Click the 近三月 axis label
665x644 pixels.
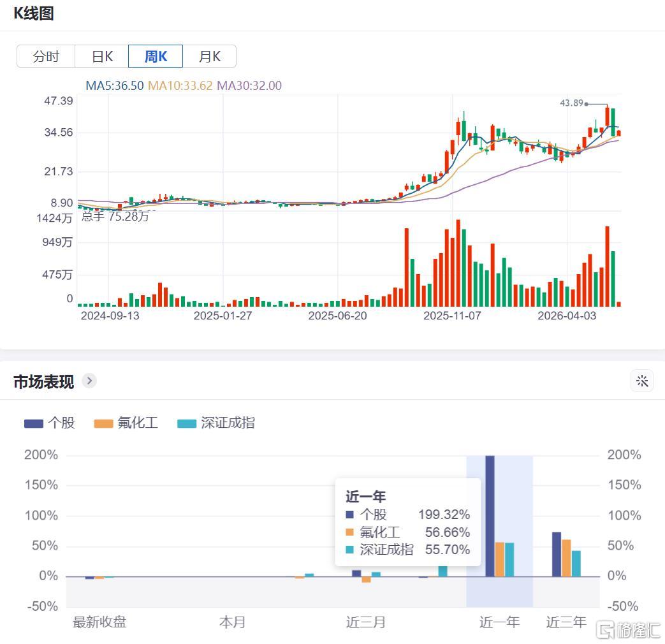(365, 622)
